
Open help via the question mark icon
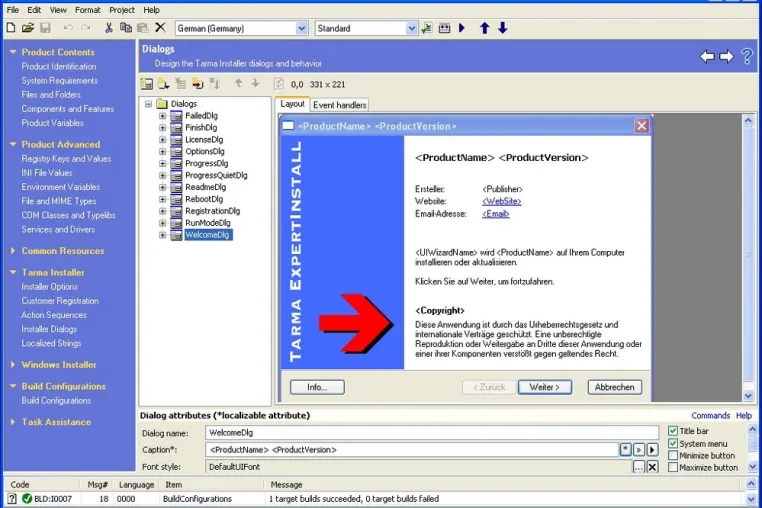(x=747, y=56)
